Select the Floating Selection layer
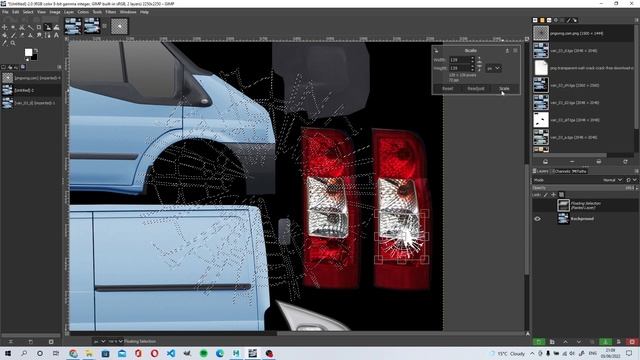 [584, 205]
